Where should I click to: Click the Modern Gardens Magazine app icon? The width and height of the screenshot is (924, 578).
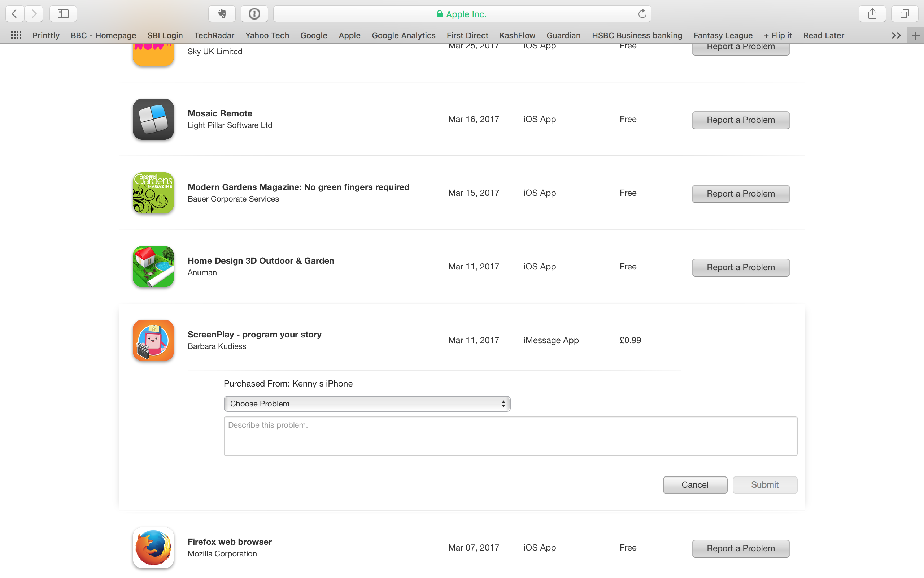(153, 193)
